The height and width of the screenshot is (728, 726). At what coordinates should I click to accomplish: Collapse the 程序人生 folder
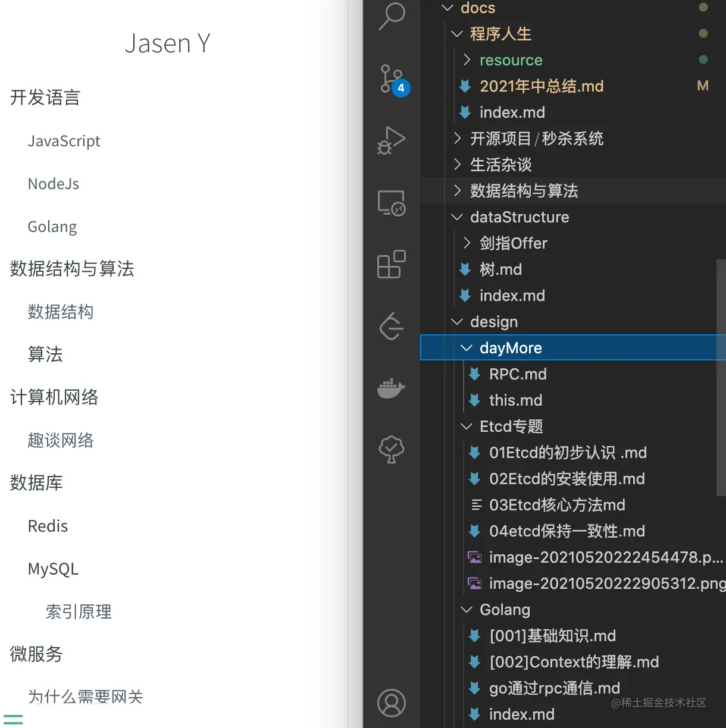(457, 34)
